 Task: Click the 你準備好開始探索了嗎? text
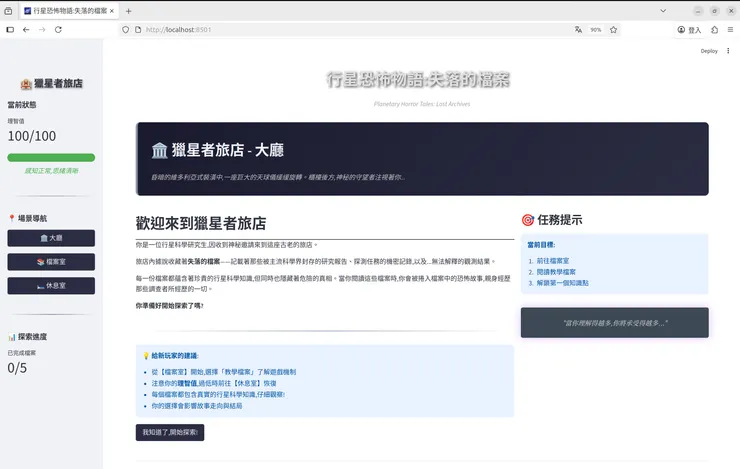tap(169, 306)
